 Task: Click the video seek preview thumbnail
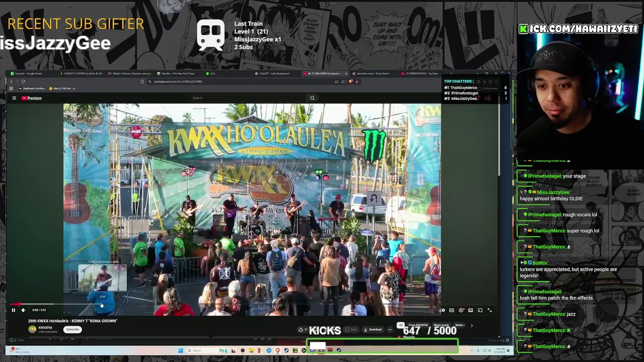point(103,278)
